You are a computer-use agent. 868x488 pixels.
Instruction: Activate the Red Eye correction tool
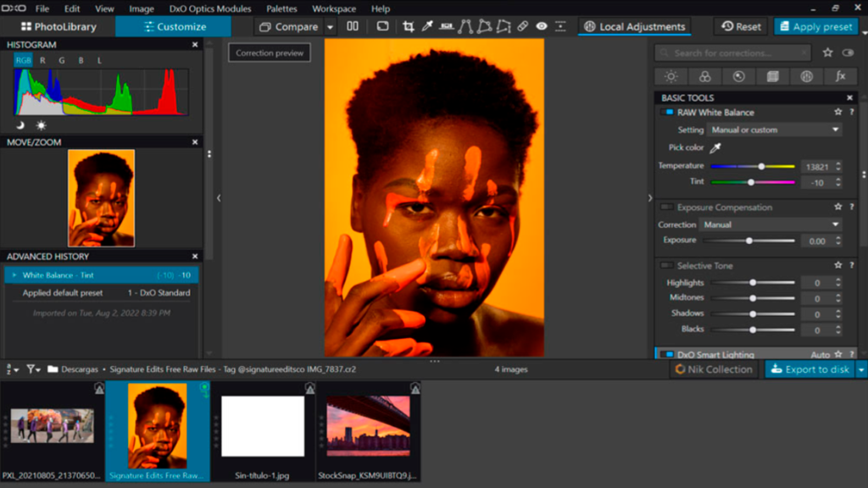click(542, 26)
